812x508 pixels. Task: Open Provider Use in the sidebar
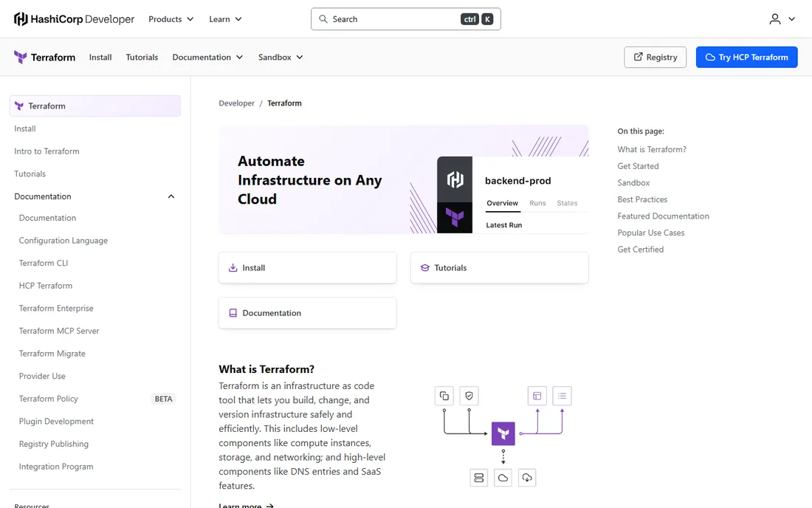pyautogui.click(x=42, y=376)
